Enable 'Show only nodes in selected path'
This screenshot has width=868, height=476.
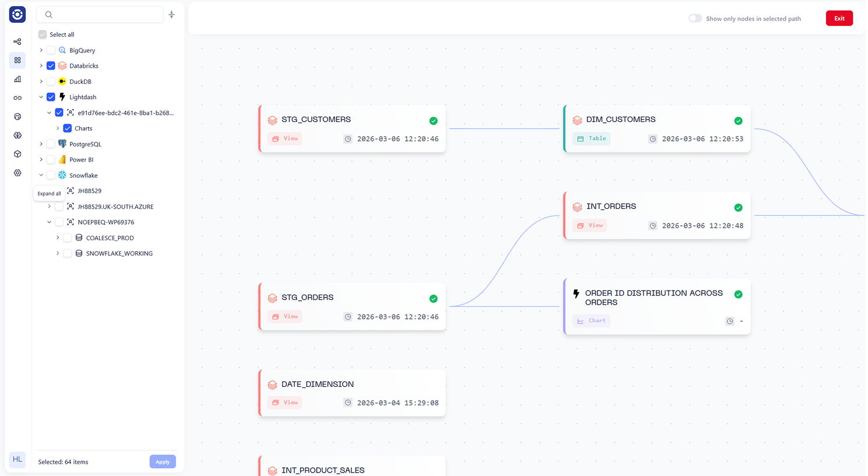point(695,18)
